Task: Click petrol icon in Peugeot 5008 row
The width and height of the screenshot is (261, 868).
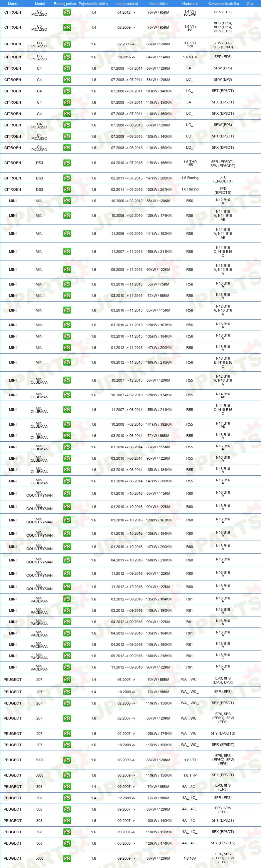Action: pos(67,858)
